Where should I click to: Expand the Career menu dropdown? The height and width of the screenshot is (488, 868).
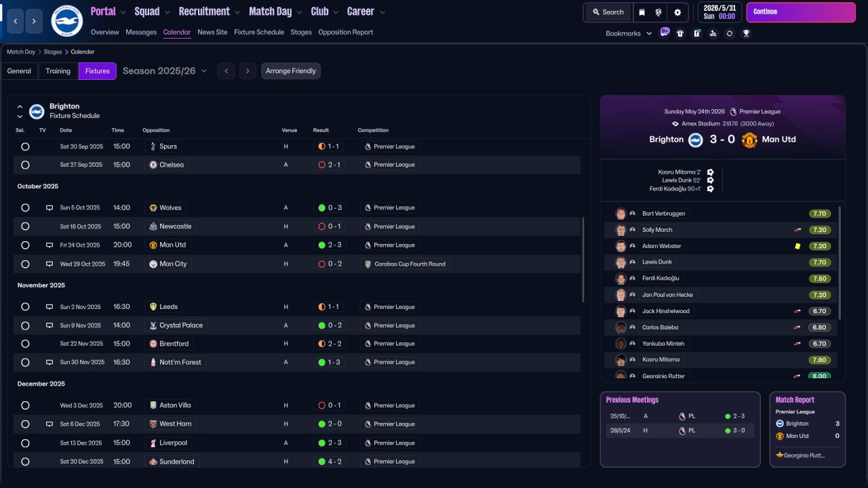[382, 12]
